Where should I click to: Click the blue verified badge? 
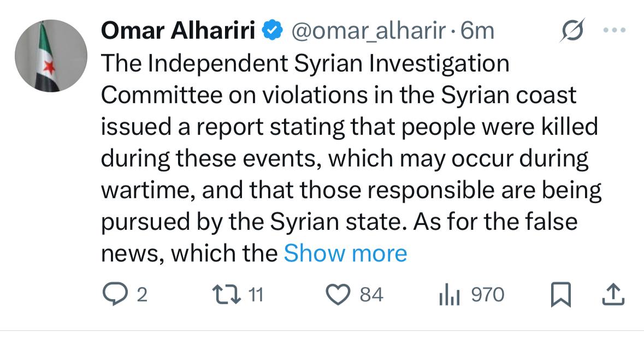tap(271, 31)
